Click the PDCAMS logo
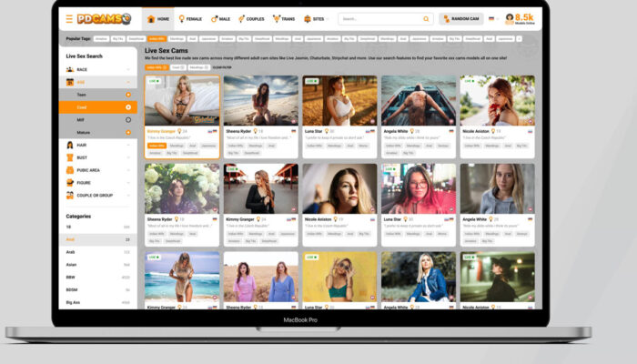Image resolution: width=637 pixels, height=364 pixels. point(104,19)
